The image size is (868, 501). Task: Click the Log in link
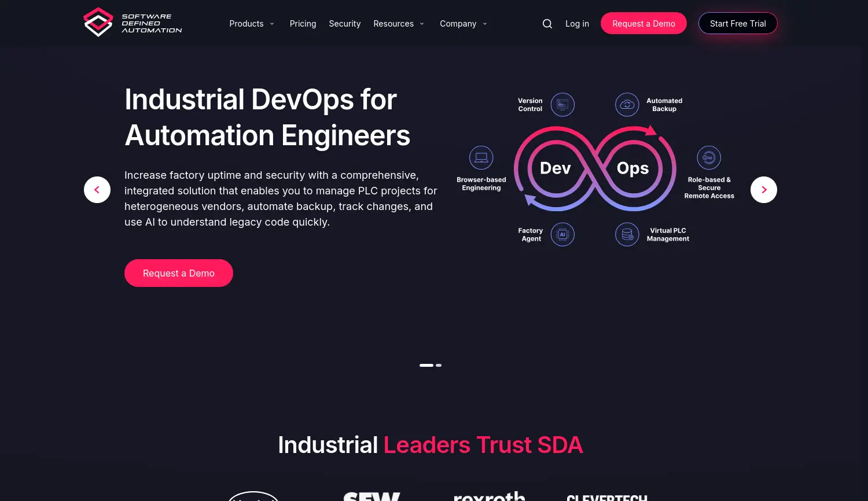577,24
